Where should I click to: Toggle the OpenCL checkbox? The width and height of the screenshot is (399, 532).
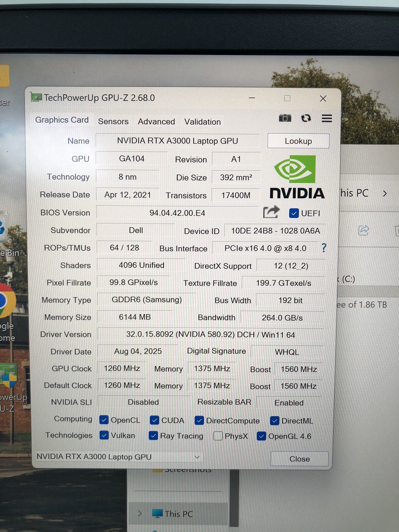tap(104, 420)
